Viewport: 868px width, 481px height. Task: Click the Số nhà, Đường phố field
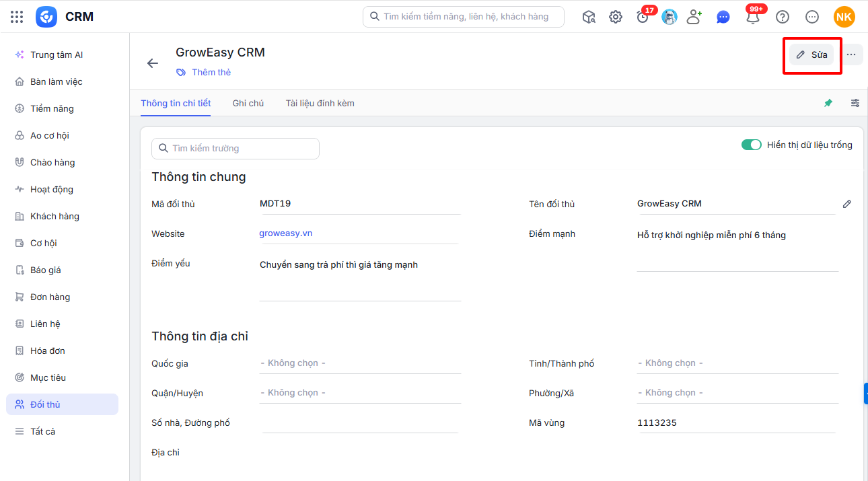pos(360,422)
